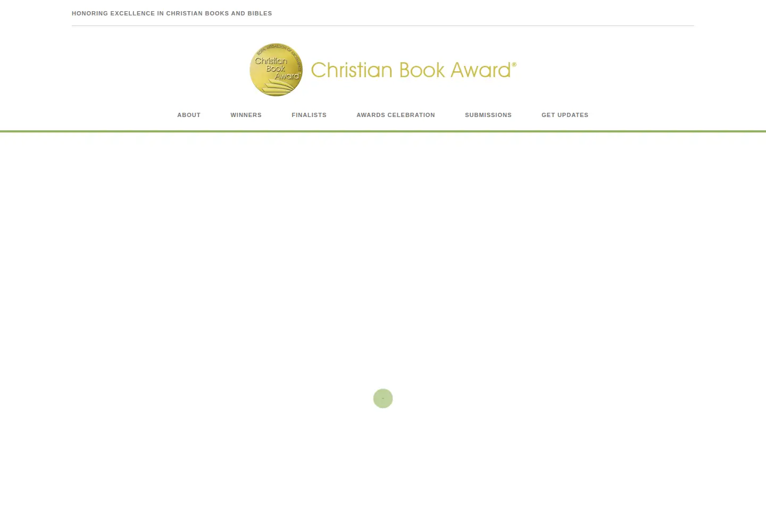Click the green circular loading indicator

click(383, 398)
